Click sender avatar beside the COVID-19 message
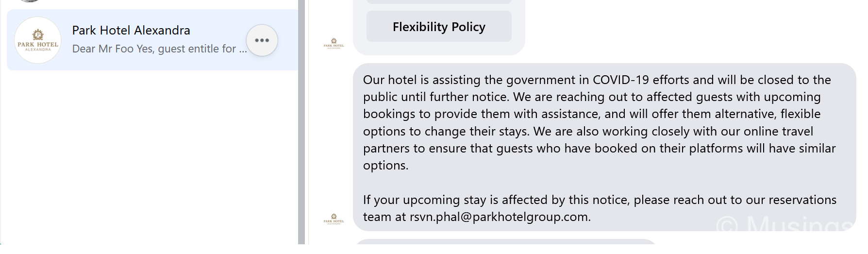Viewport: 868px width, 254px height. pos(334,219)
